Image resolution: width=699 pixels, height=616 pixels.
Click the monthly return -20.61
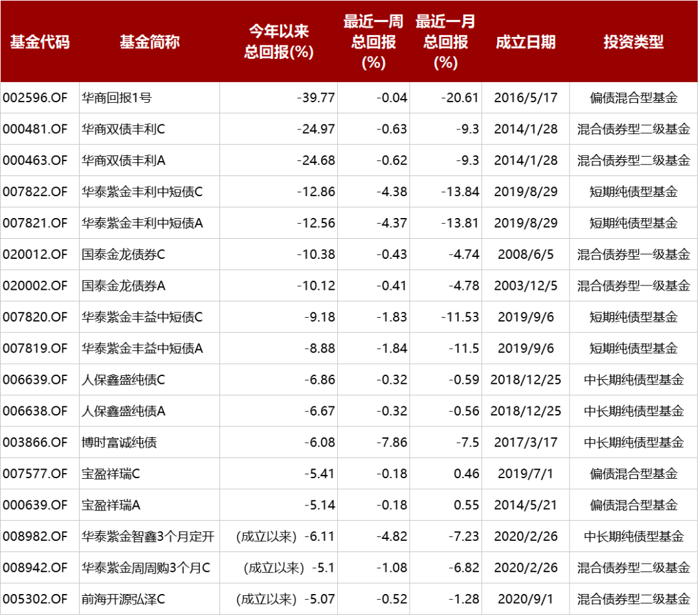(460, 98)
